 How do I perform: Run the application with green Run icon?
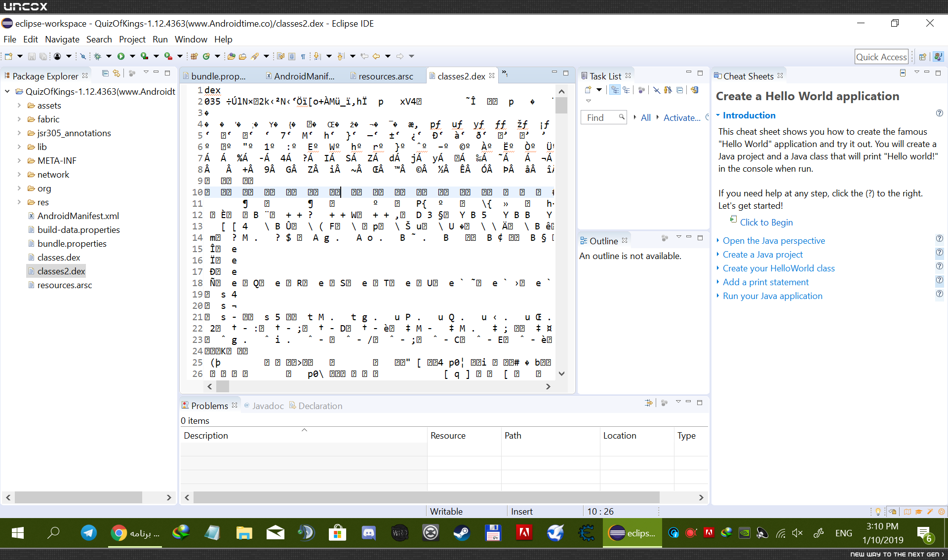click(x=121, y=56)
